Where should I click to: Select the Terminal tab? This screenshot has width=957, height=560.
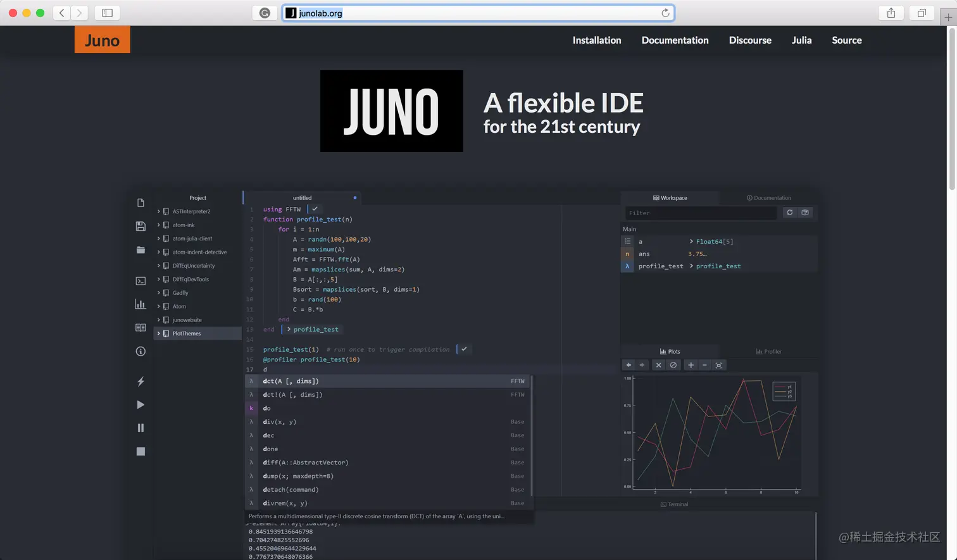[x=674, y=504]
